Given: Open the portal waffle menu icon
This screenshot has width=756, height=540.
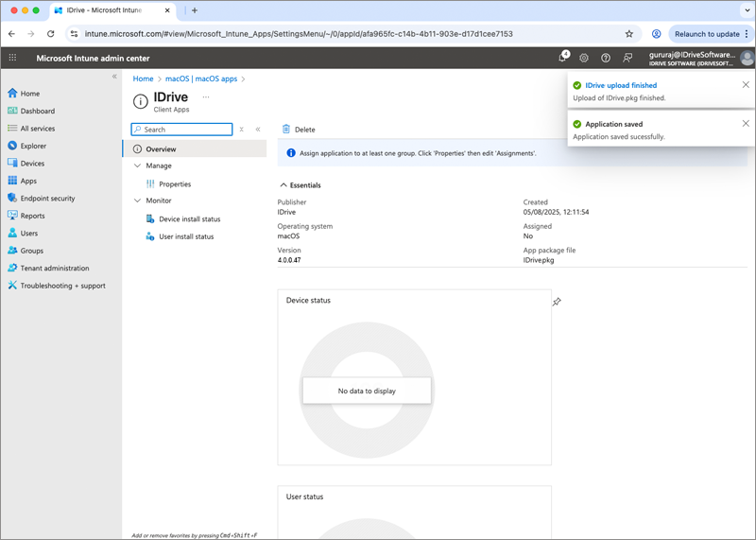Looking at the screenshot, I should point(12,58).
